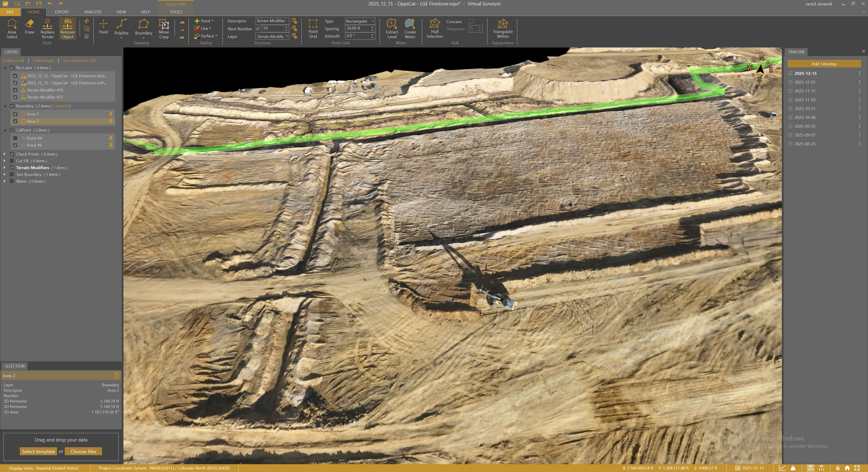Activate the Erase tool

tap(30, 27)
